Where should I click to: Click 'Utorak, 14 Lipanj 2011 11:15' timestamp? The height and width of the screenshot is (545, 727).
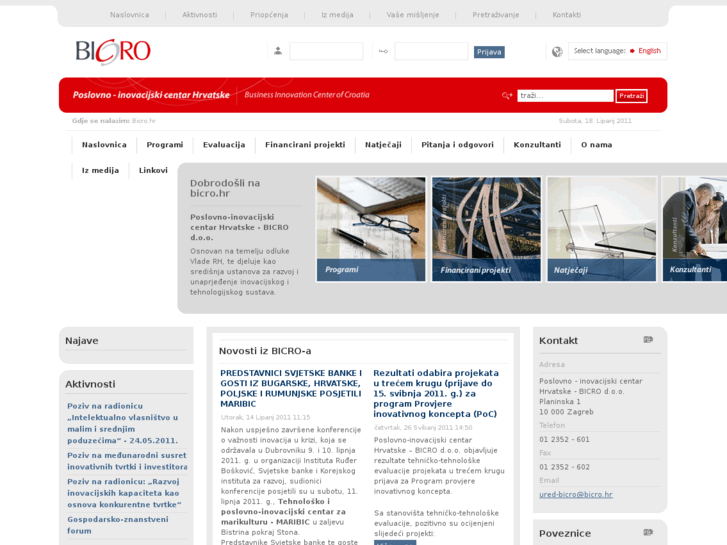click(x=265, y=417)
